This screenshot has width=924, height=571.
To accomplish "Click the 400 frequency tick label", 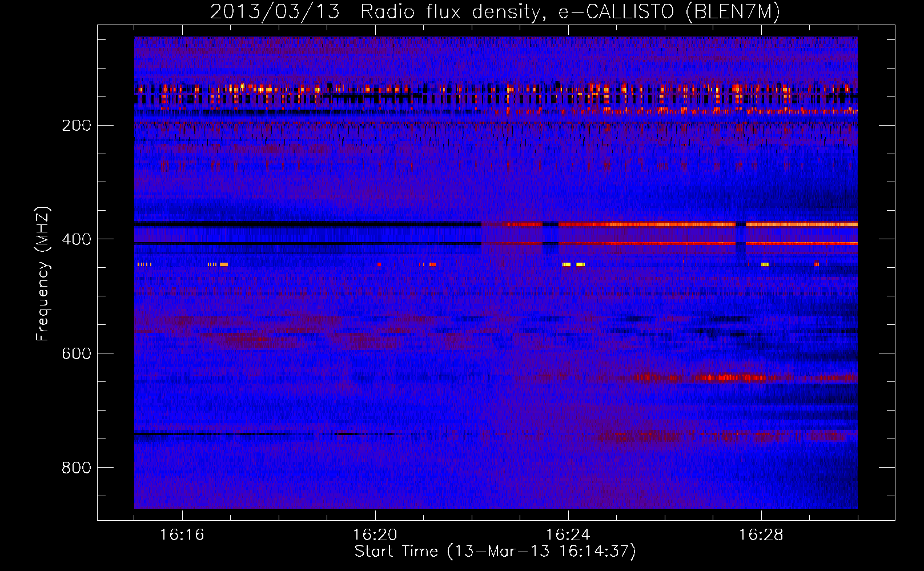I will [x=77, y=240].
